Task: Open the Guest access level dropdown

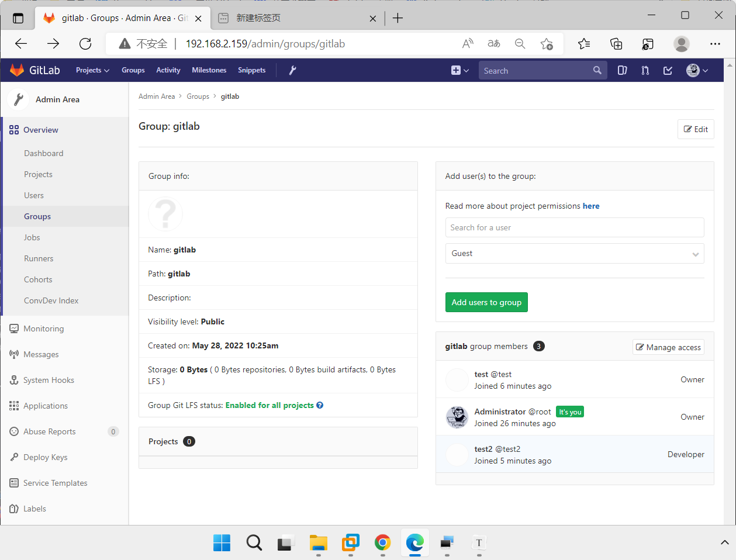Action: [x=575, y=254]
